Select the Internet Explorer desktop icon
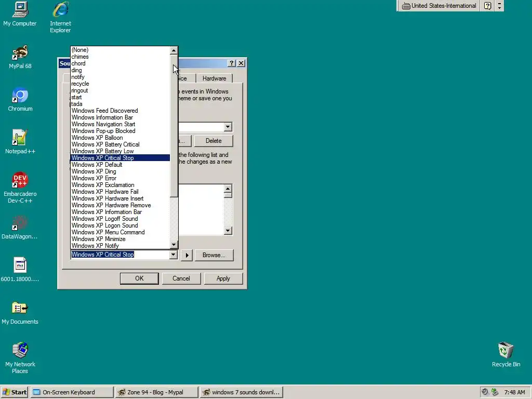This screenshot has height=399, width=532. [60, 17]
